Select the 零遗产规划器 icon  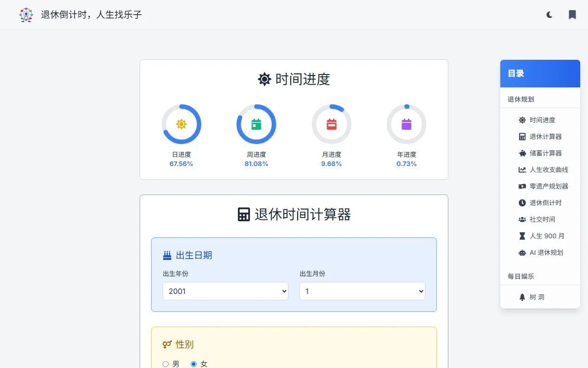[x=522, y=186]
